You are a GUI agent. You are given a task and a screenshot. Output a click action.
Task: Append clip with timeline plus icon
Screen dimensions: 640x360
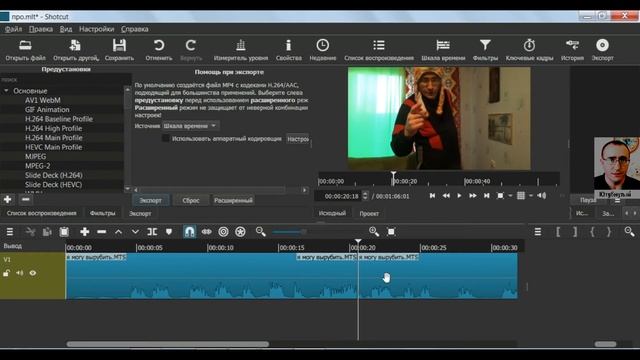84,232
